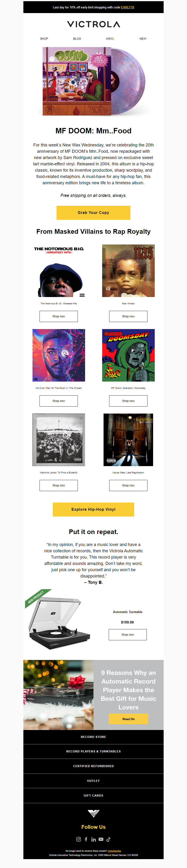Click the Read On button

coord(128,719)
